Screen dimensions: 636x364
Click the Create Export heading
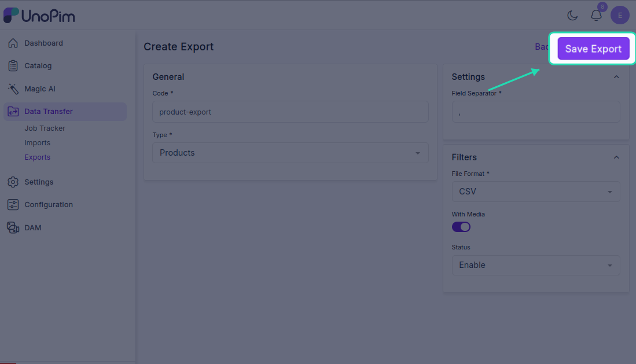point(178,47)
